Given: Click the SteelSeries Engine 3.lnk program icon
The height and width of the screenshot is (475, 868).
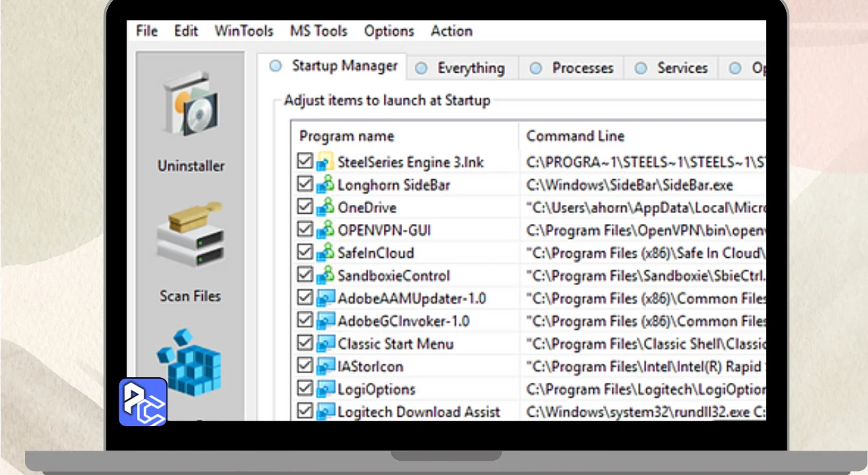Looking at the screenshot, I should (325, 161).
